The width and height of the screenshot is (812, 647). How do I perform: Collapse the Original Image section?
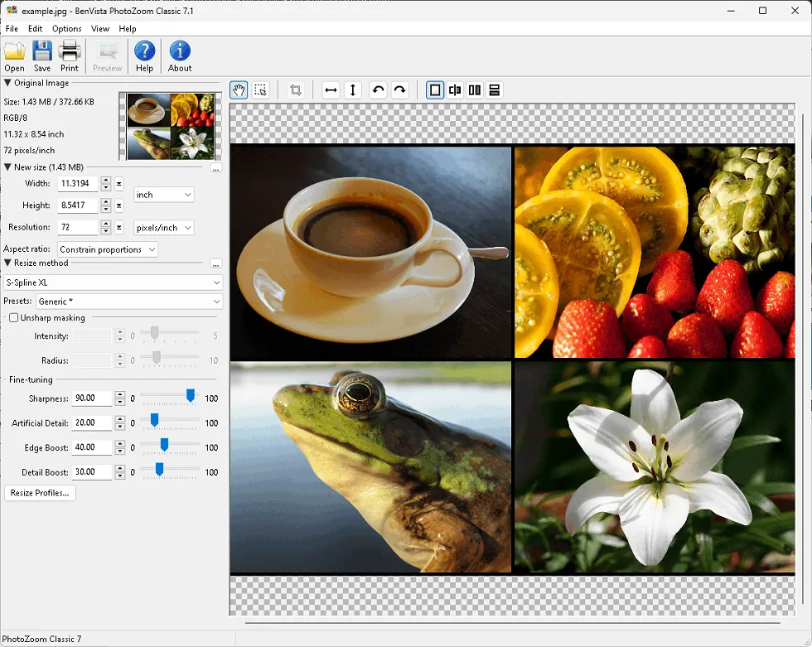(x=7, y=83)
